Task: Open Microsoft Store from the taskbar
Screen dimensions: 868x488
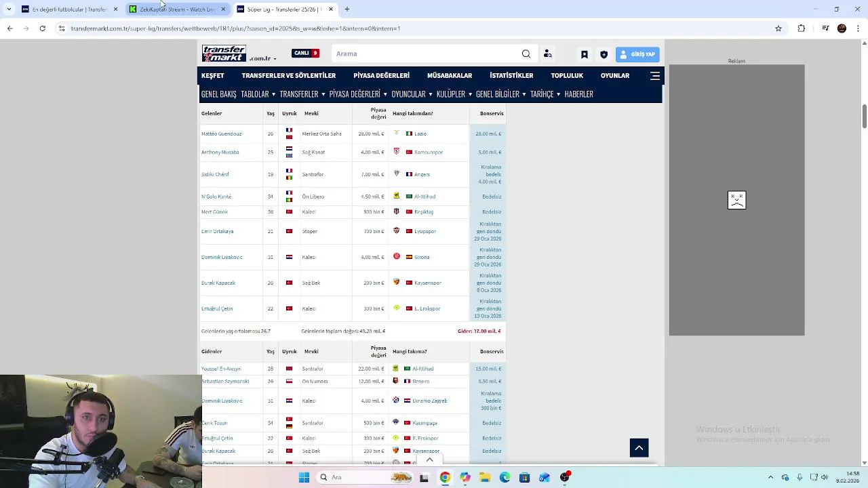Action: pos(524,478)
